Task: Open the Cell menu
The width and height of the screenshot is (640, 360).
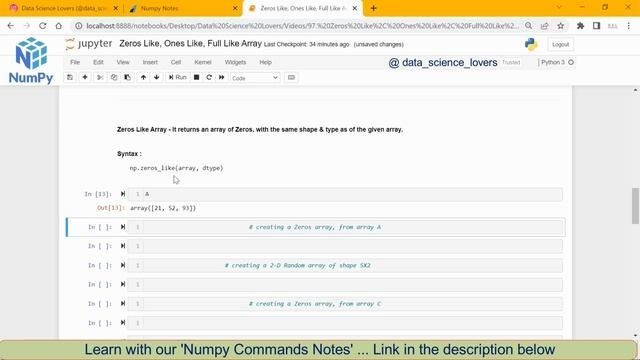Action: pos(176,62)
